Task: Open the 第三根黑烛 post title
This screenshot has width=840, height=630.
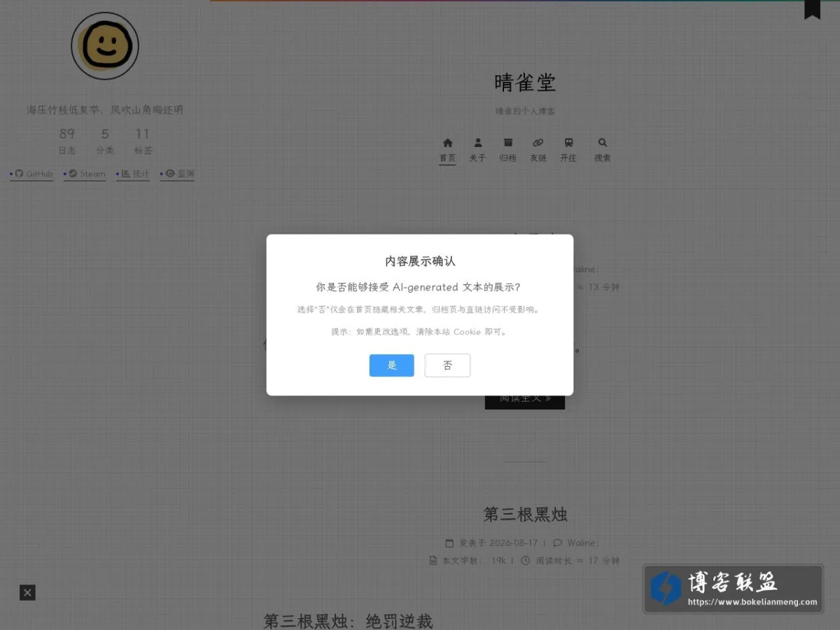Action: [x=525, y=514]
